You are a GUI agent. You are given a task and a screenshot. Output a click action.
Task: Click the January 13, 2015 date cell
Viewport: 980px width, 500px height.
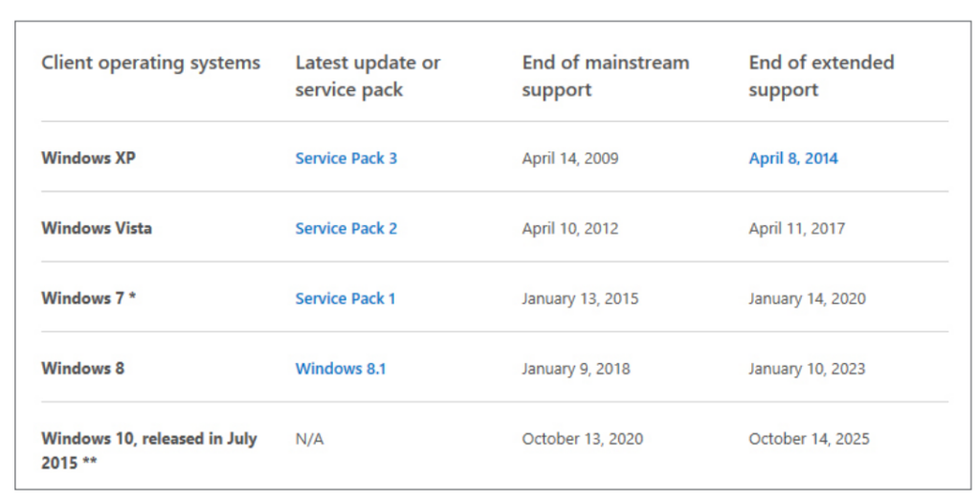[580, 299]
